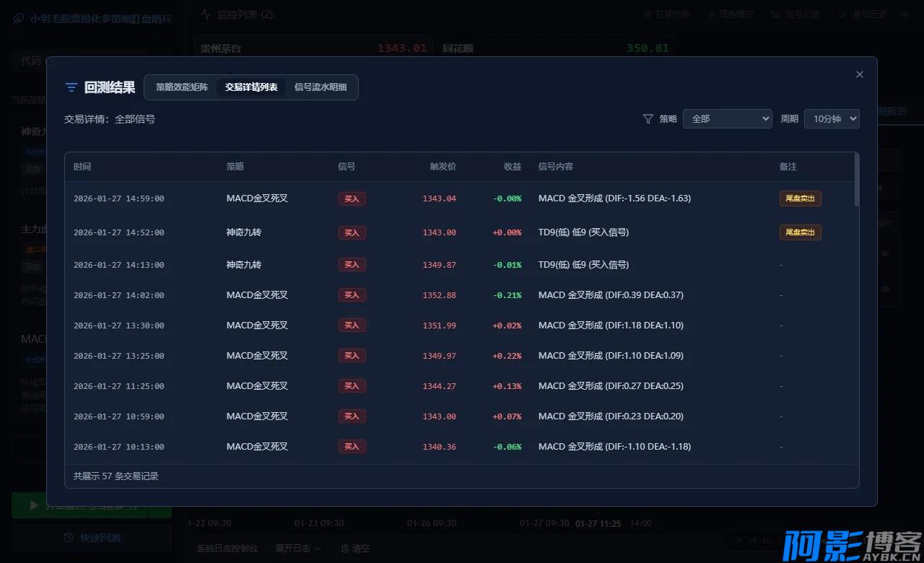Viewport: 924px width, 563px height.
Task: Open the 策略 dropdown showing 全部
Action: point(727,118)
